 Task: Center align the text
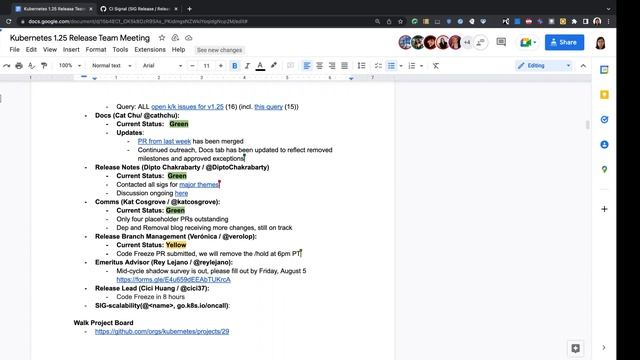(x=320, y=66)
